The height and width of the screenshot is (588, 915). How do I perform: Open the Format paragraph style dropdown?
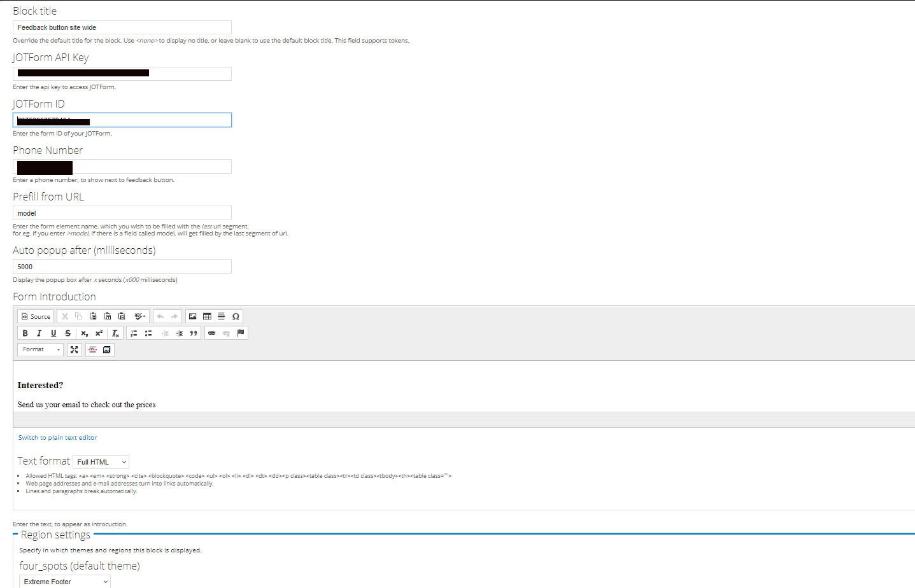coord(40,349)
